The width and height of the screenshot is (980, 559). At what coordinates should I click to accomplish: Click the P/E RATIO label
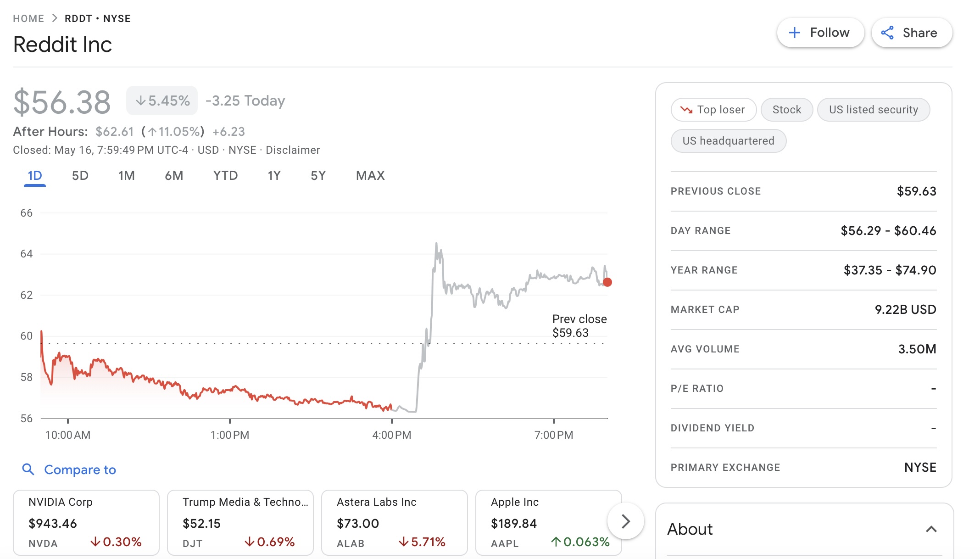click(697, 389)
